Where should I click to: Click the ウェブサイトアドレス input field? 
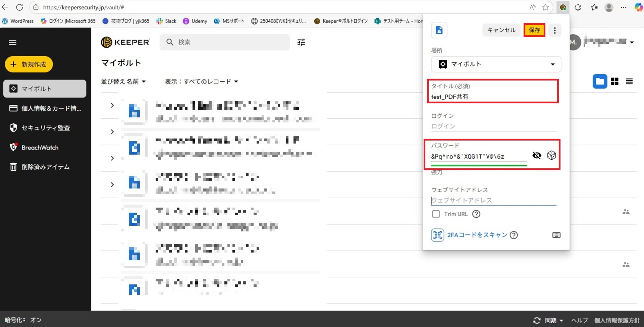coord(493,200)
